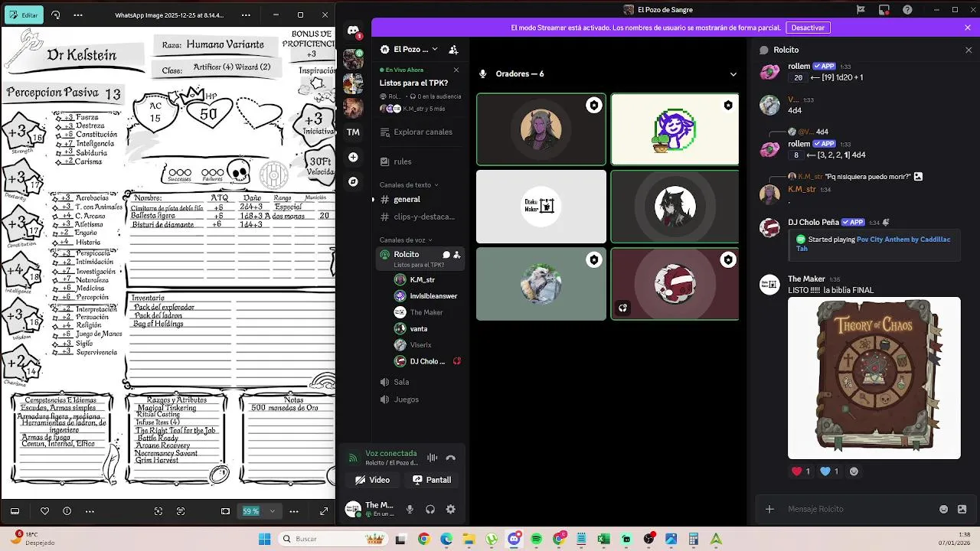Open the server dropdown El Pozo

click(410, 49)
